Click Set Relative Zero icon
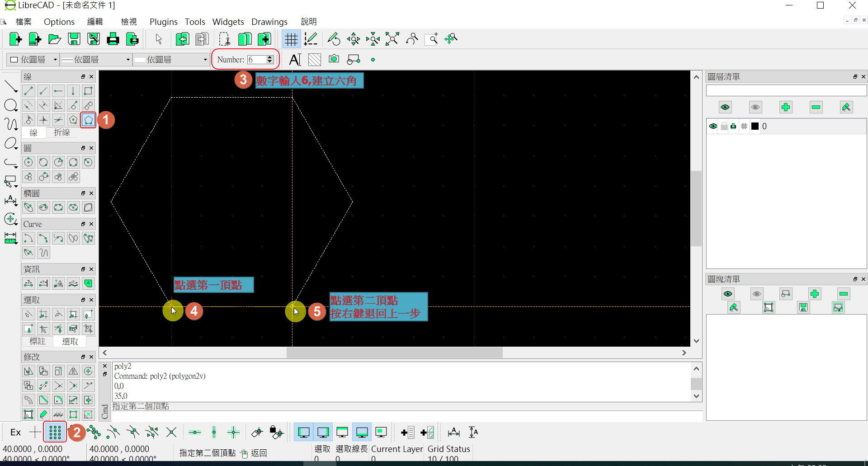868x466 pixels. click(x=257, y=433)
